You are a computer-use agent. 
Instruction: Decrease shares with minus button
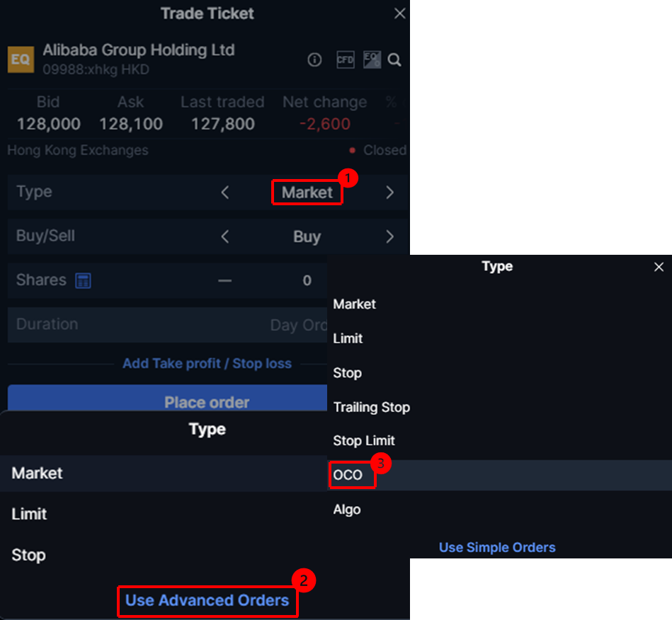[x=224, y=281]
